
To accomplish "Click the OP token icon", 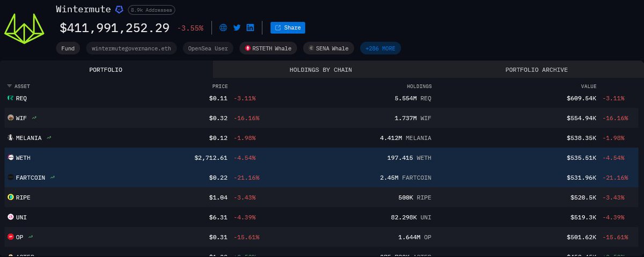I will coord(10,237).
